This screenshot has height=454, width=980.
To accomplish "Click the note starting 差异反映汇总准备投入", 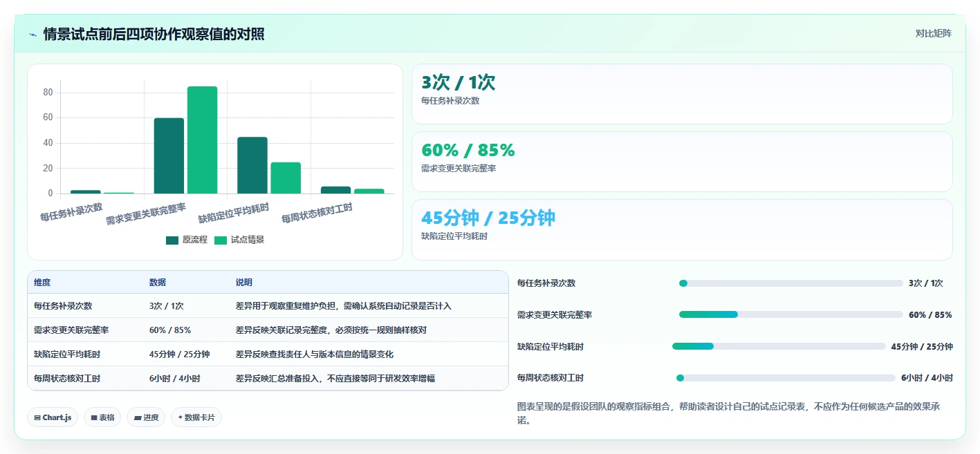I will click(x=335, y=378).
